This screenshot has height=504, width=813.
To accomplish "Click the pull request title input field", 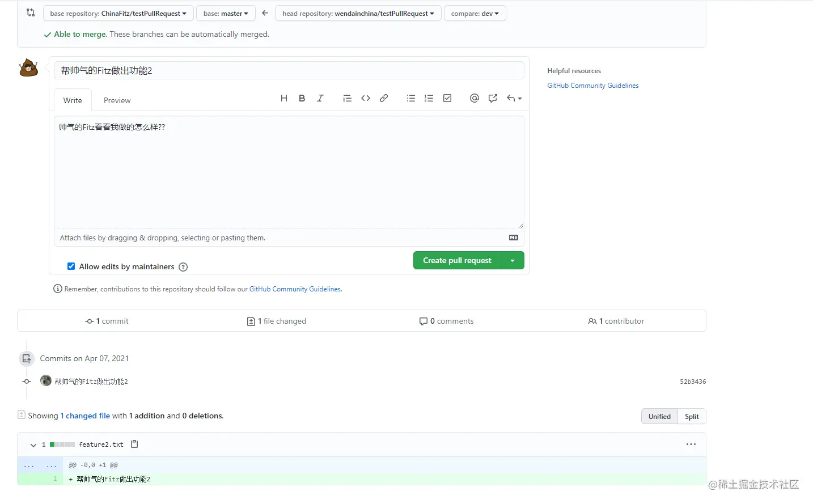I will coord(289,70).
